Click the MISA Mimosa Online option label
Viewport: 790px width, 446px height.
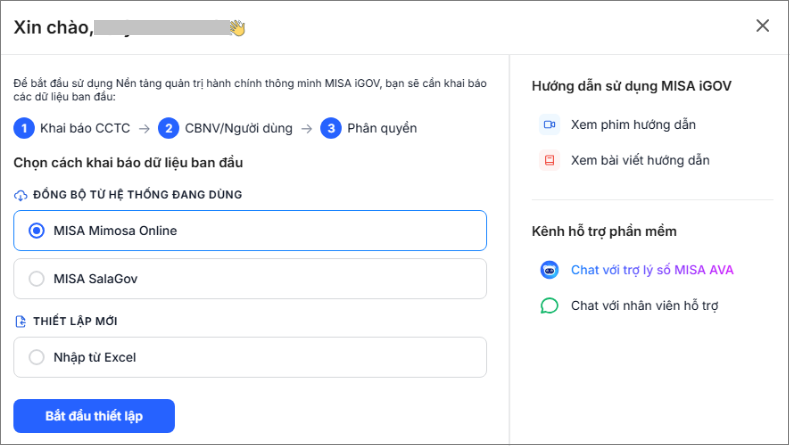coord(115,231)
